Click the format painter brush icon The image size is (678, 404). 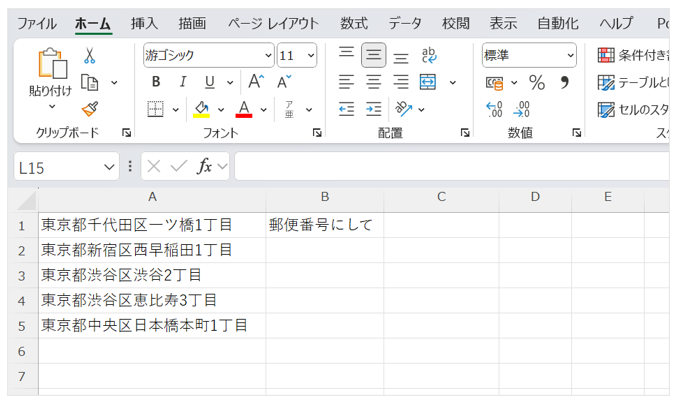89,108
